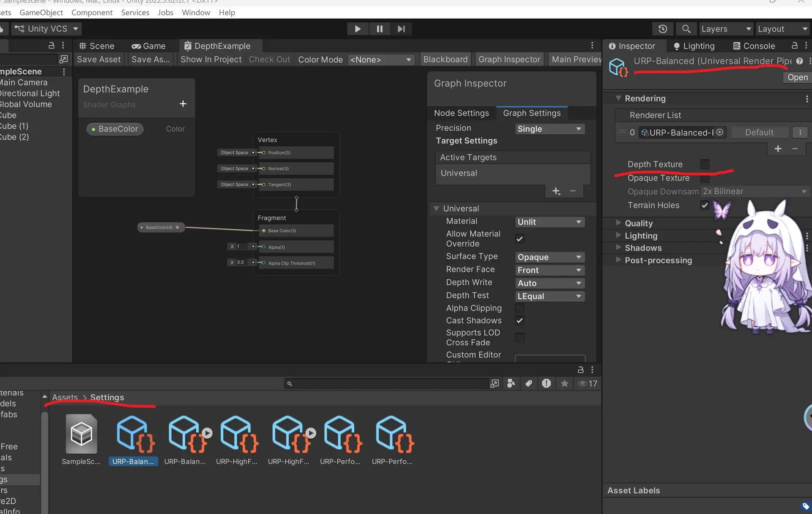Screen dimensions: 812x514
Task: Filter Project assets by label tag icon
Action: (529, 384)
